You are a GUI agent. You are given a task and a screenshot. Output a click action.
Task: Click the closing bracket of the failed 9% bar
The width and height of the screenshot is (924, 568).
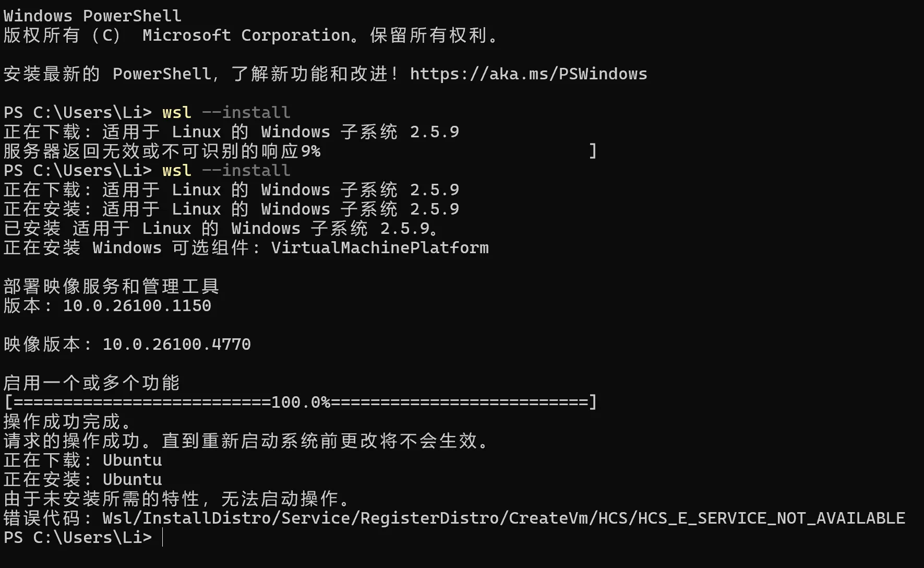coord(593,151)
